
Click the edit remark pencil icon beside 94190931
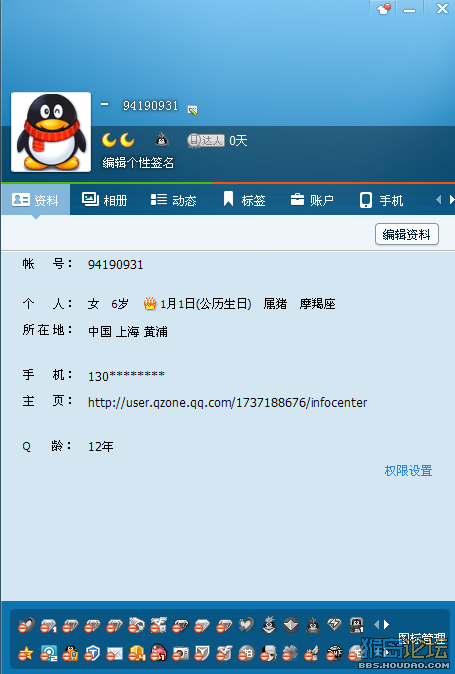coord(192,110)
